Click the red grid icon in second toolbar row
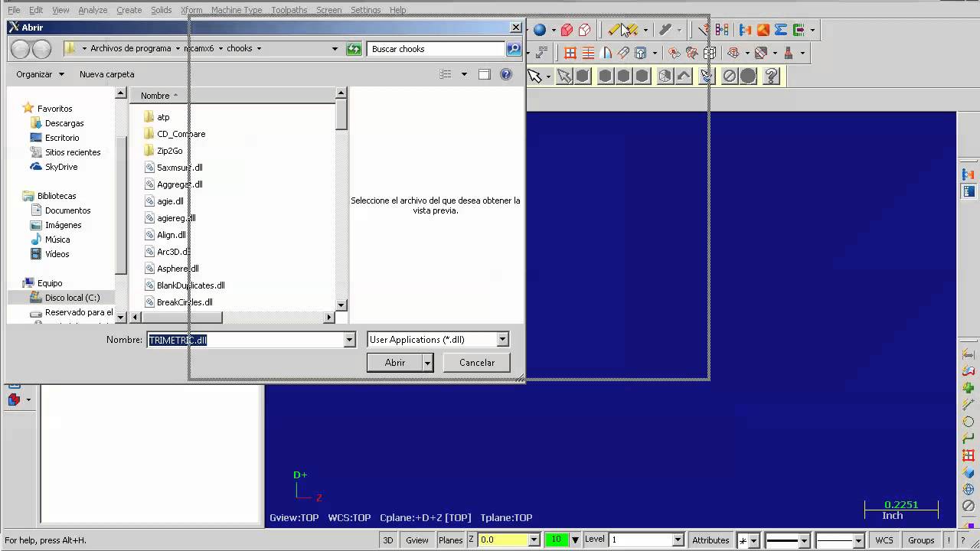Screen dimensions: 980x551 click(570, 53)
